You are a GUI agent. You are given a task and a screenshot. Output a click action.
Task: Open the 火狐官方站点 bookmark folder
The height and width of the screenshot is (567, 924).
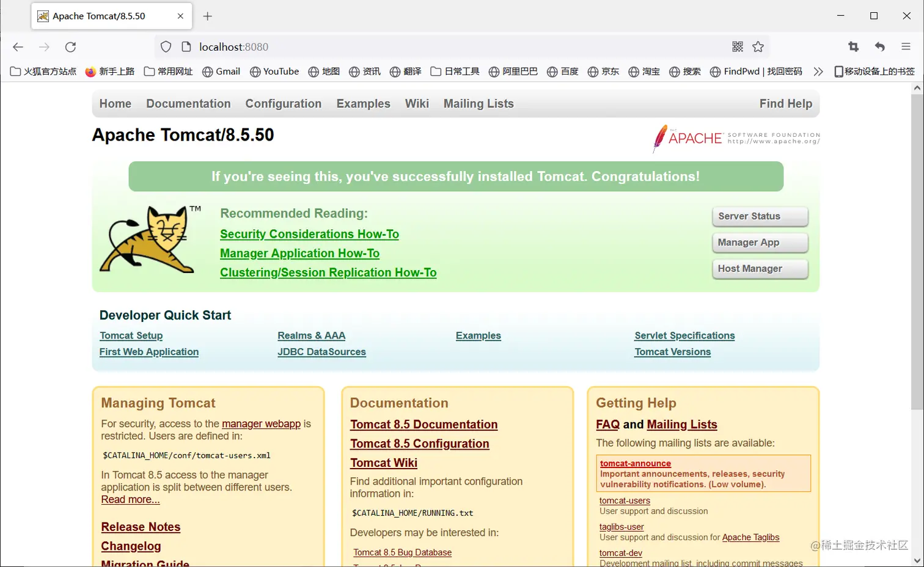click(43, 71)
